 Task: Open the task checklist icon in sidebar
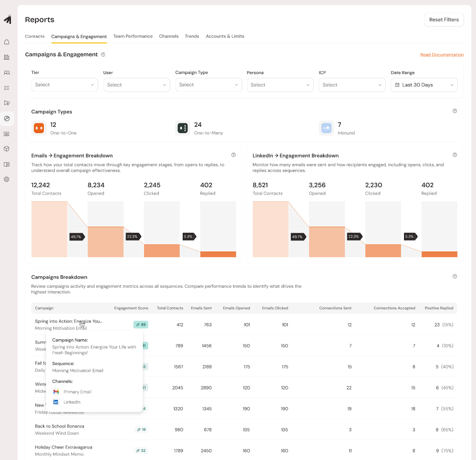pyautogui.click(x=7, y=88)
